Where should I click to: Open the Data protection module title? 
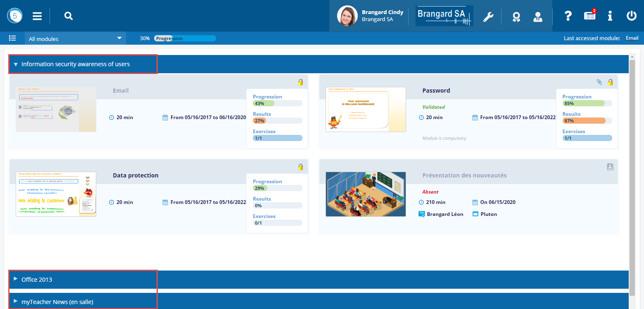[135, 175]
